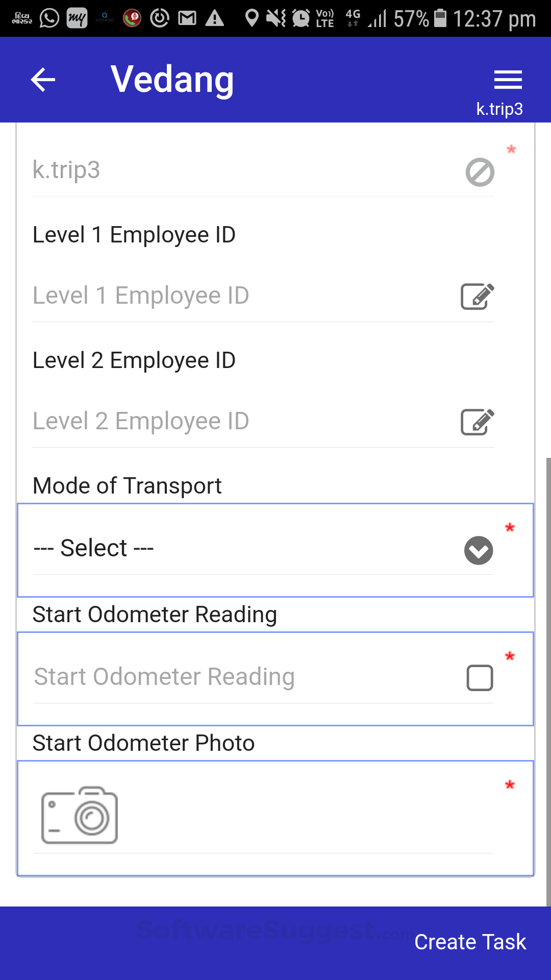
Task: Open the '--- Select ---' combo box
Action: 245,549
